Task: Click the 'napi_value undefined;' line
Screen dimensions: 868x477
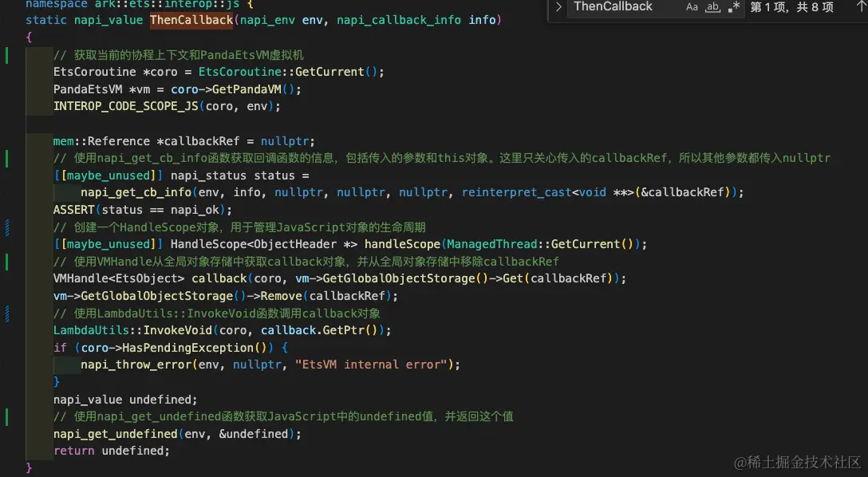Action: pyautogui.click(x=125, y=400)
